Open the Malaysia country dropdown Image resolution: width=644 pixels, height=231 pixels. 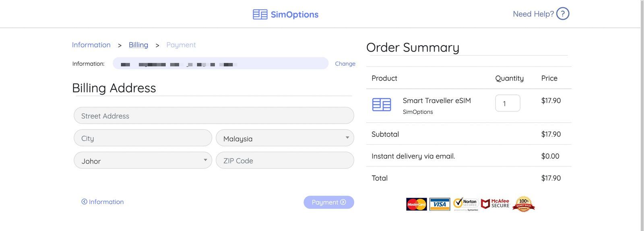pyautogui.click(x=285, y=138)
